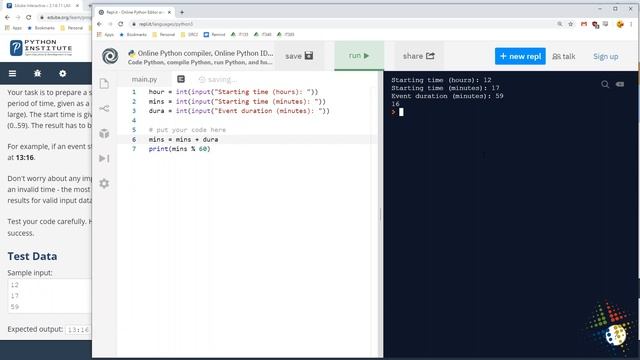Open the zoom magnifier icon in address bar
Image resolution: width=640 pixels, height=360 pixels.
click(560, 24)
